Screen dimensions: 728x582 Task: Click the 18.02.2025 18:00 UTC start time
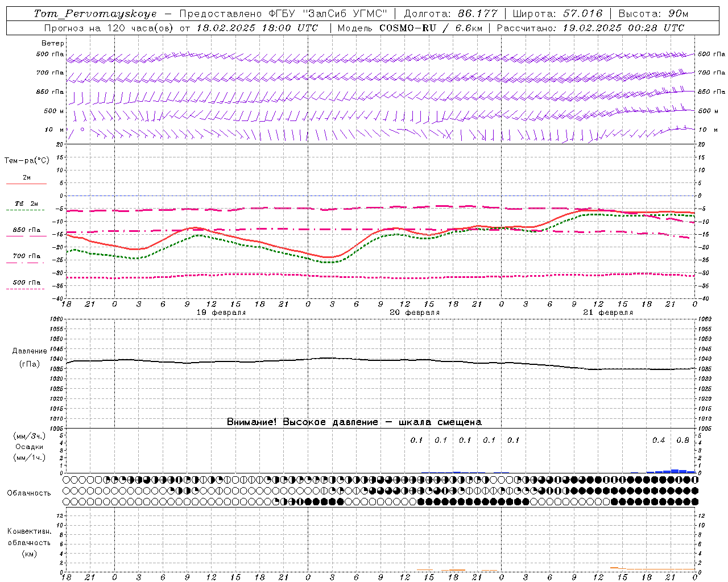pyautogui.click(x=257, y=28)
